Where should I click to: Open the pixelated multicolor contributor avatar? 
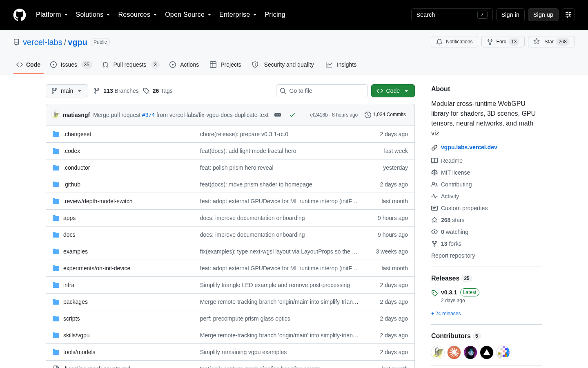503,352
